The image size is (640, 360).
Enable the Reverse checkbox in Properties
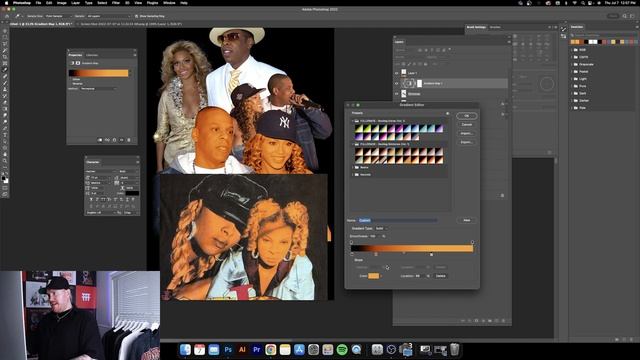(71, 84)
